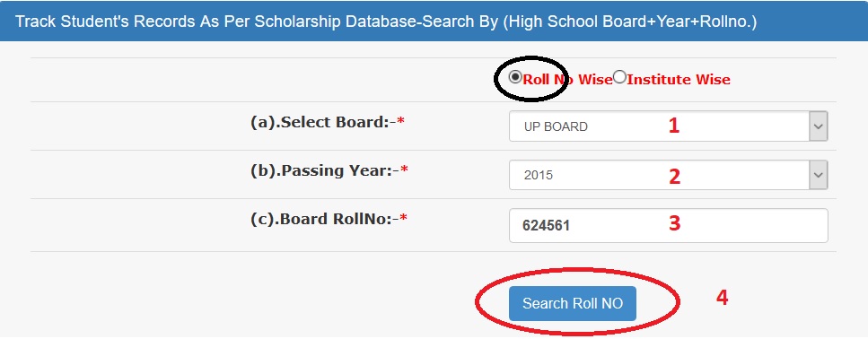This screenshot has height=339, width=868.
Task: Click the red number 3 annotation
Action: point(674,223)
